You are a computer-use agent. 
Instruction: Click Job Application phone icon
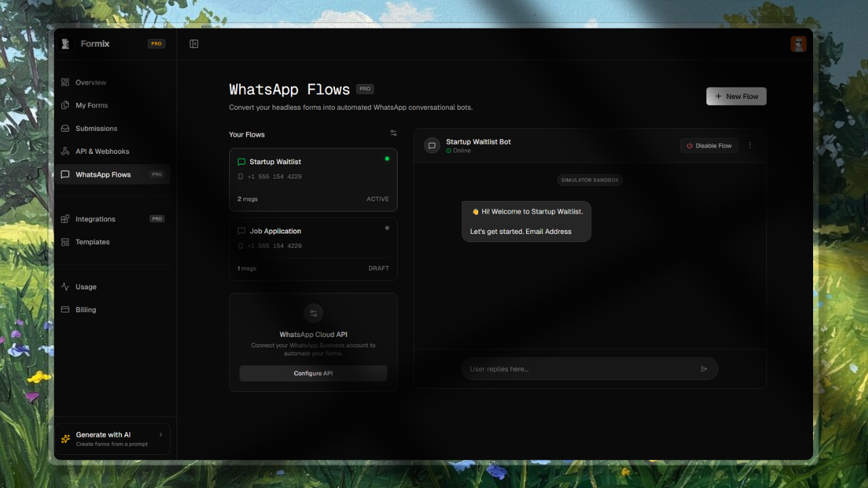tap(240, 246)
